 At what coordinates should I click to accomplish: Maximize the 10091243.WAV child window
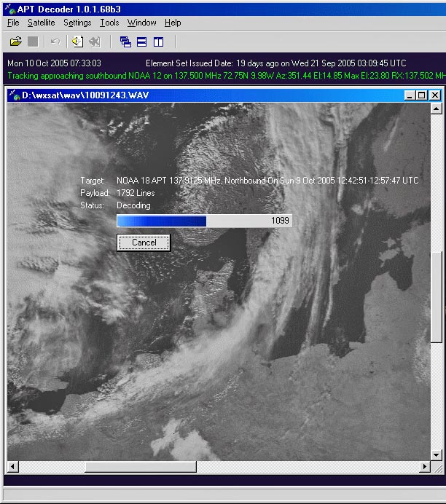pyautogui.click(x=421, y=95)
